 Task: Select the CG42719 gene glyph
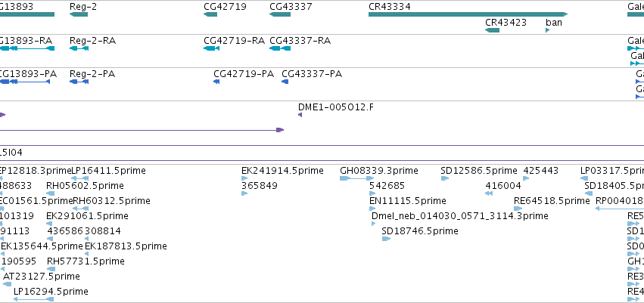(x=210, y=14)
